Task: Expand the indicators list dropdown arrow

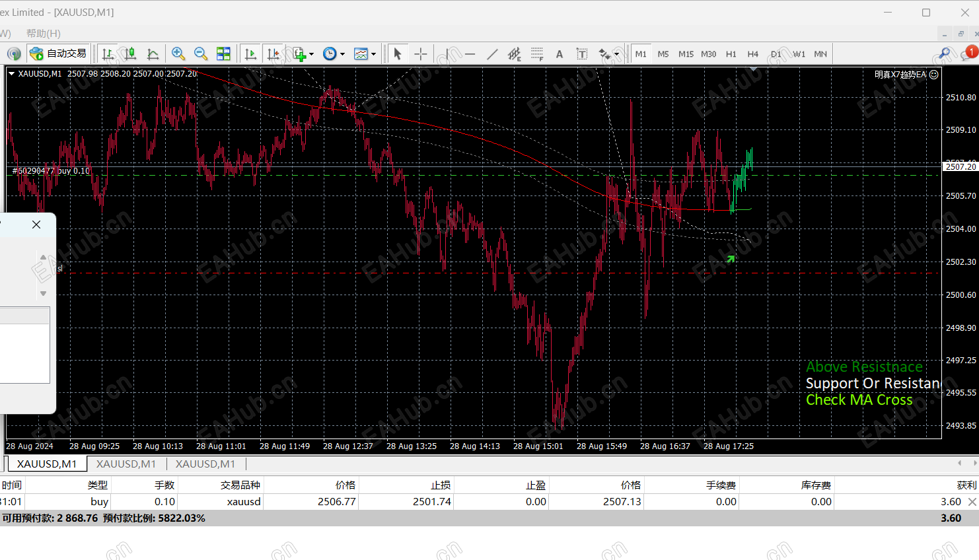Action: click(311, 54)
